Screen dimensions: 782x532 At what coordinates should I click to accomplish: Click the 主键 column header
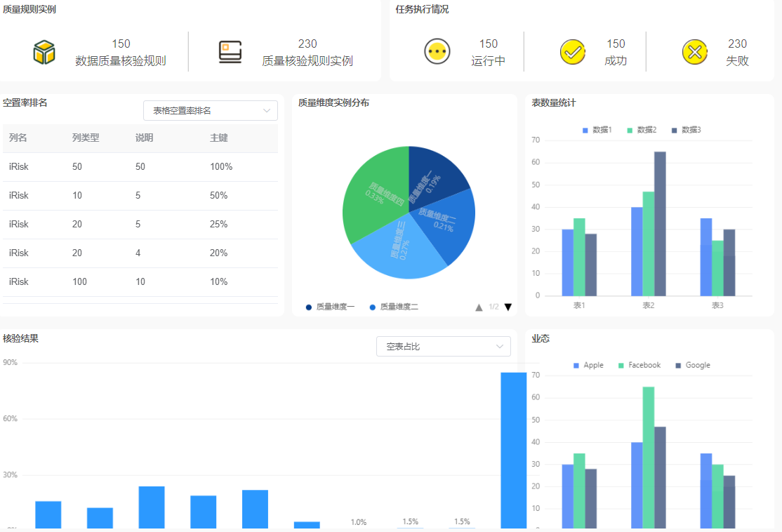(219, 138)
